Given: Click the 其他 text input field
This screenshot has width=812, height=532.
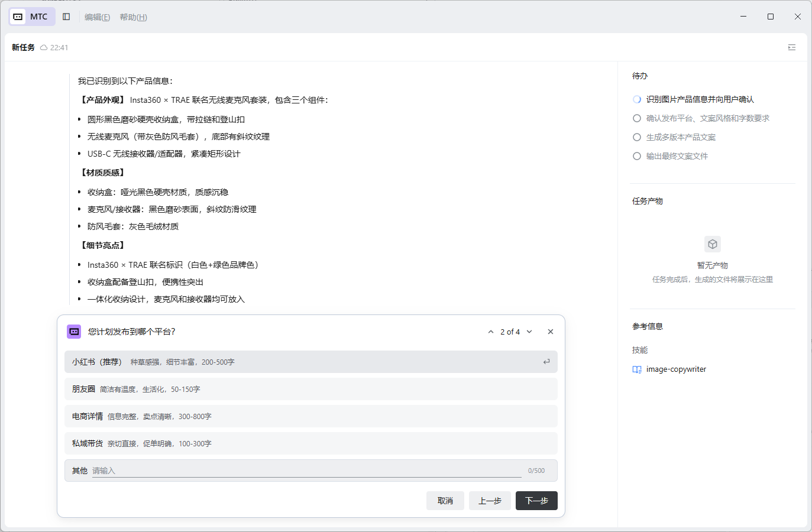Looking at the screenshot, I should pyautogui.click(x=307, y=471).
